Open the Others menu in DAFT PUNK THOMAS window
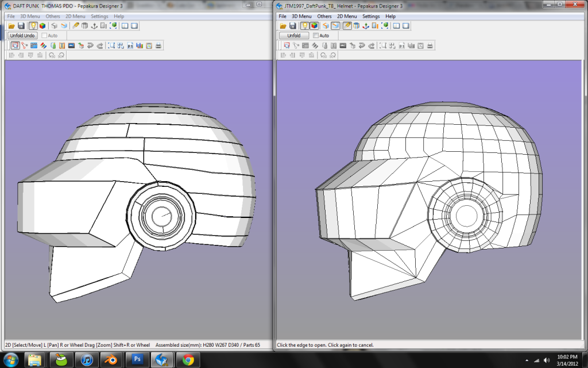Image resolution: width=588 pixels, height=368 pixels. [53, 16]
